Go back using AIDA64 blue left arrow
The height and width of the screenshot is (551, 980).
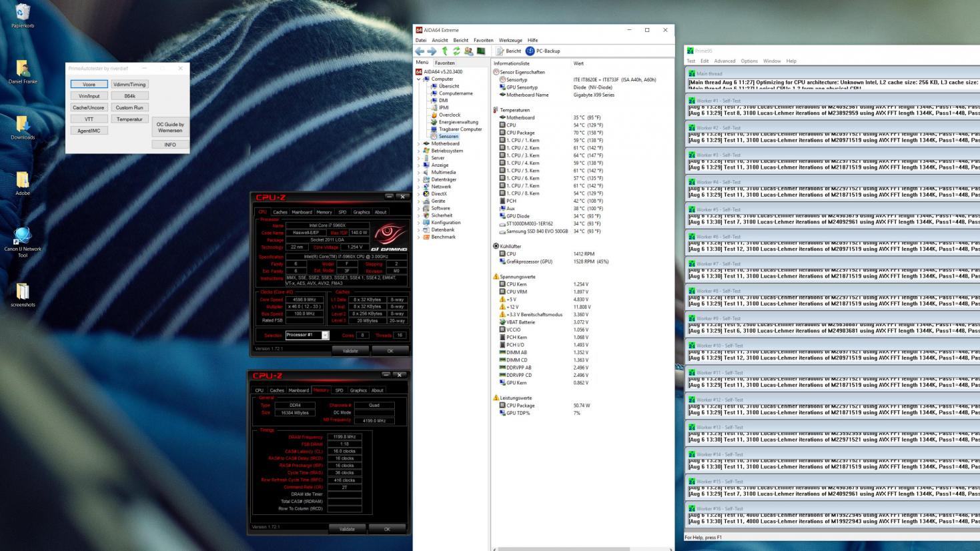pos(420,51)
